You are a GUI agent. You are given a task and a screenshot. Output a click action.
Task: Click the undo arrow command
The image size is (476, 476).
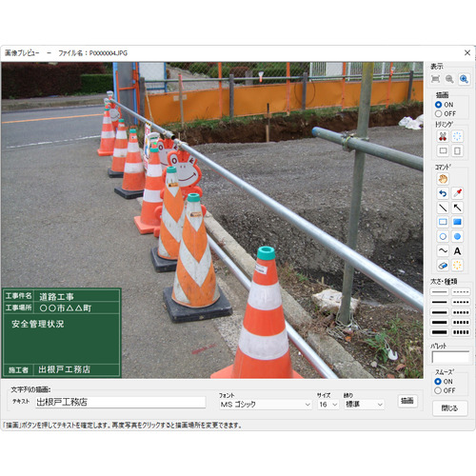click(443, 193)
